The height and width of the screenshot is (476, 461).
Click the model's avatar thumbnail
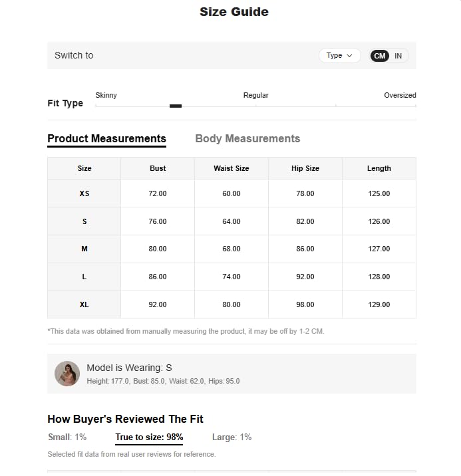67,374
